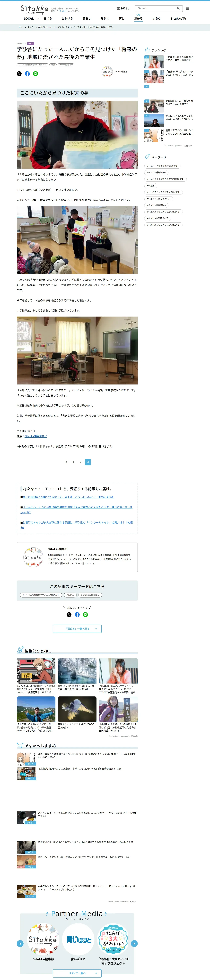210x980 pixels.
Task: Click Sitakke編集部 partner logo circle
Action: click(x=43, y=940)
